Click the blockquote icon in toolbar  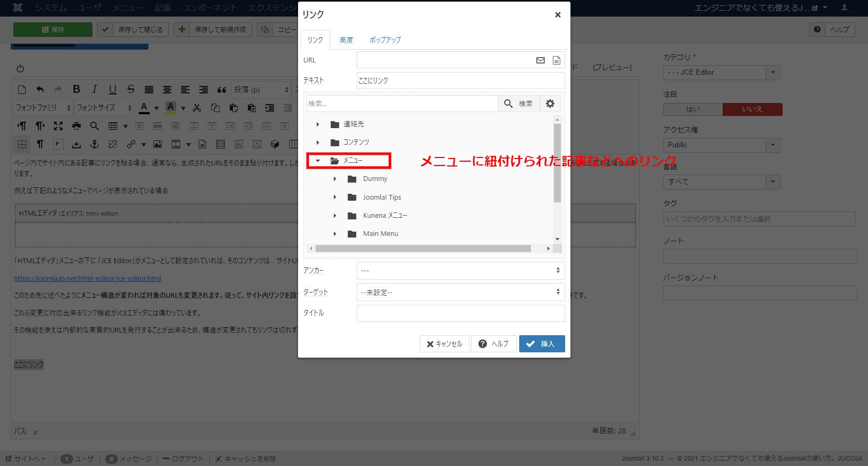tap(222, 90)
